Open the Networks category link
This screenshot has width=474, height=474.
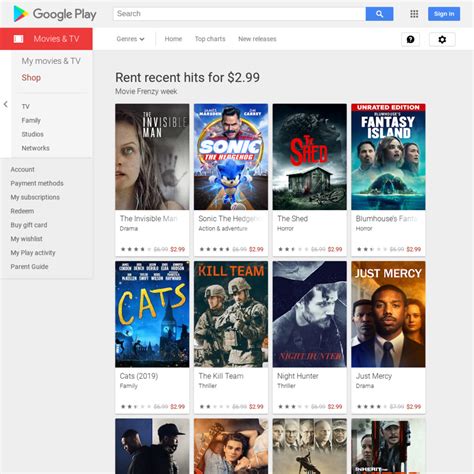click(x=35, y=148)
